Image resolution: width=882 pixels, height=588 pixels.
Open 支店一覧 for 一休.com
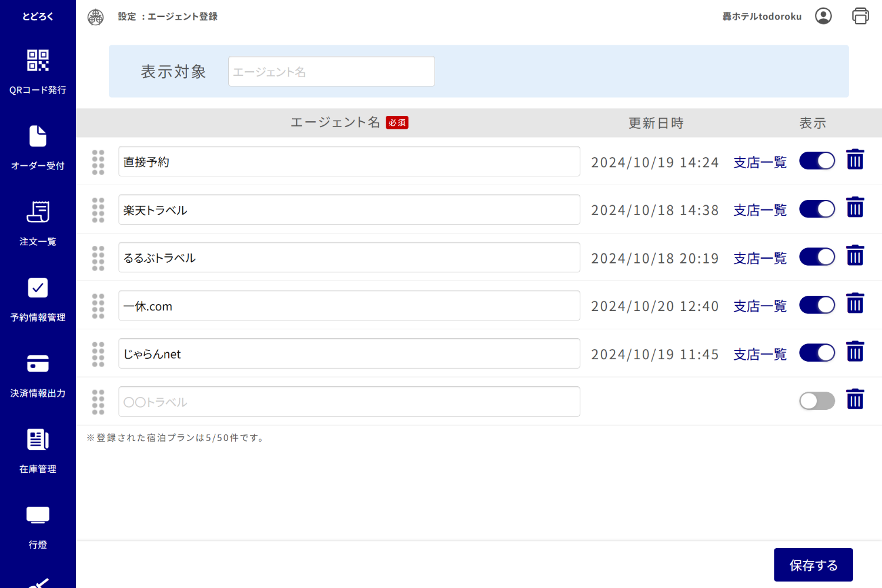759,306
